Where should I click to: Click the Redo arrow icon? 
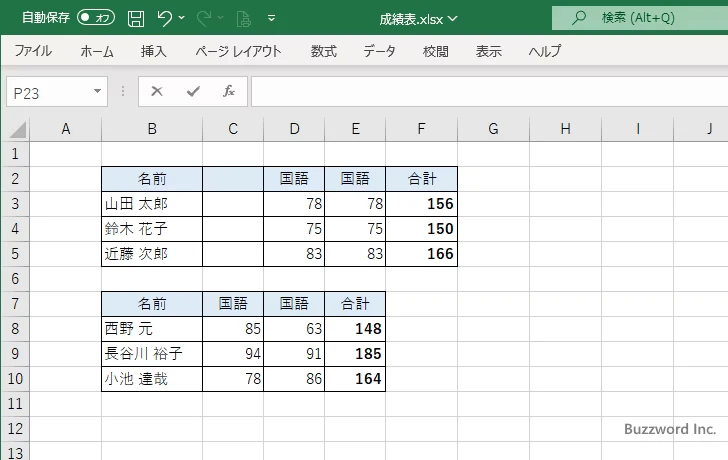[x=203, y=18]
